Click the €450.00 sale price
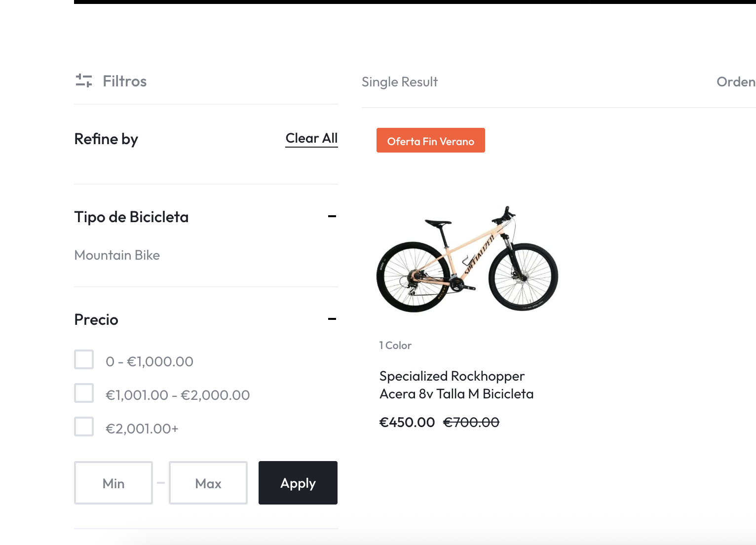756x545 pixels. [407, 423]
